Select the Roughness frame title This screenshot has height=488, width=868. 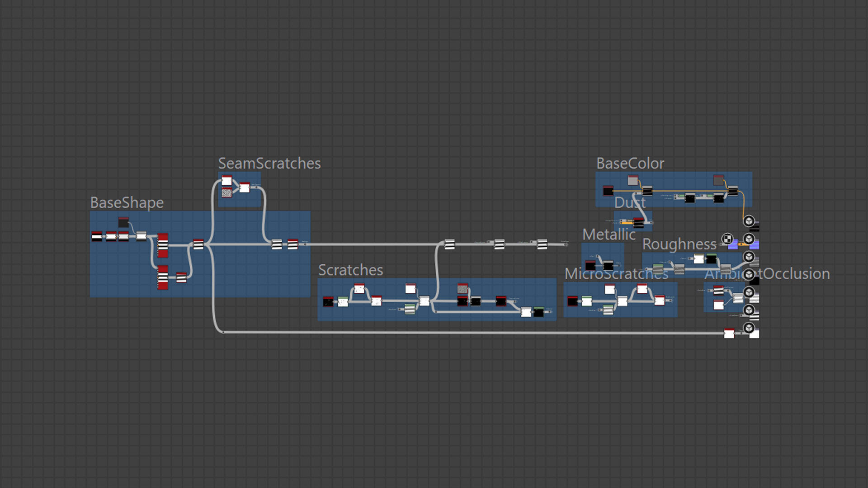point(679,244)
